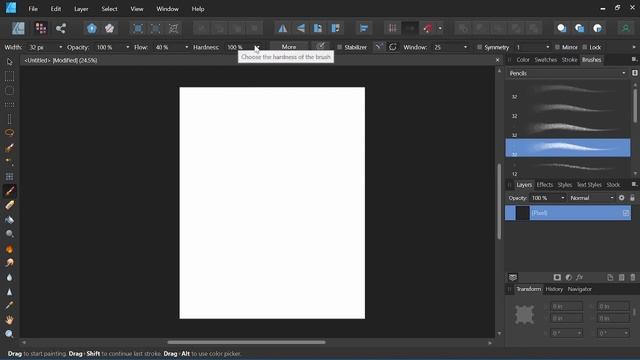Click the Flip Horizontal icon

point(282,28)
